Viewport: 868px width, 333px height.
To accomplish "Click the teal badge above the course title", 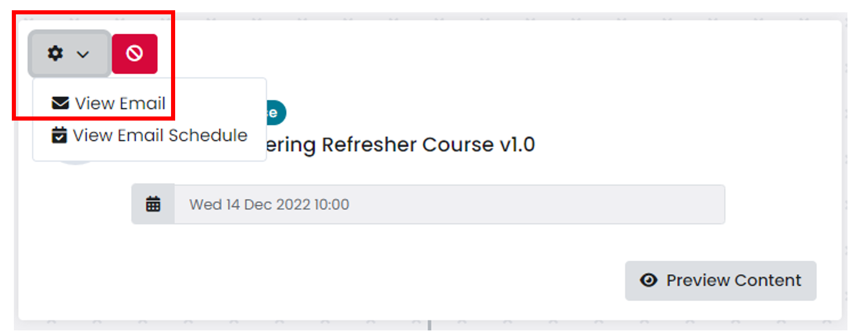I will 276,112.
